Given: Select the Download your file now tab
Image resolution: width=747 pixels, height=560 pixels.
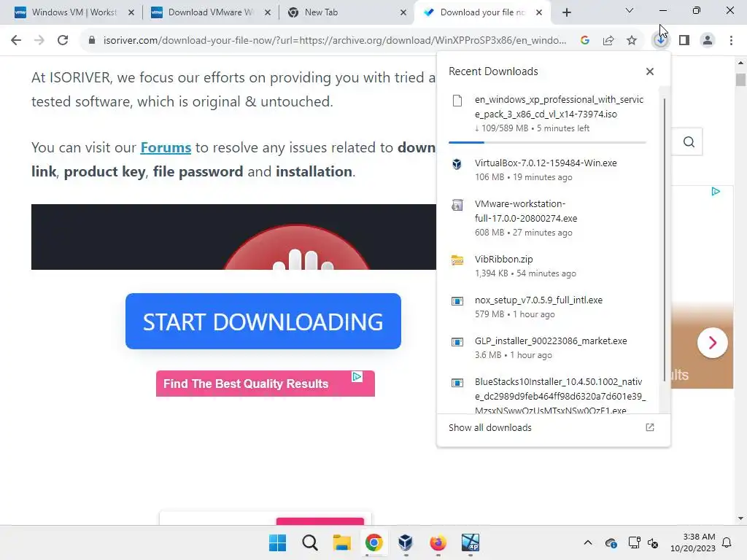Looking at the screenshot, I should pos(483,12).
